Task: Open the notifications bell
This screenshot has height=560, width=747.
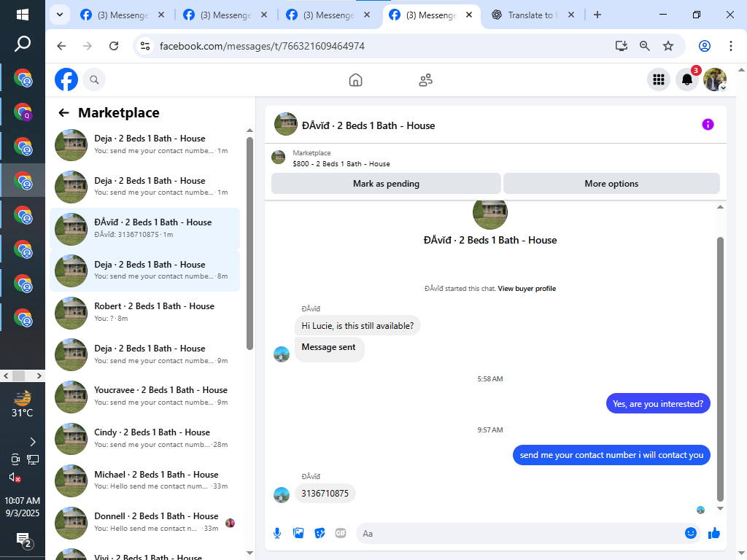Action: point(687,79)
